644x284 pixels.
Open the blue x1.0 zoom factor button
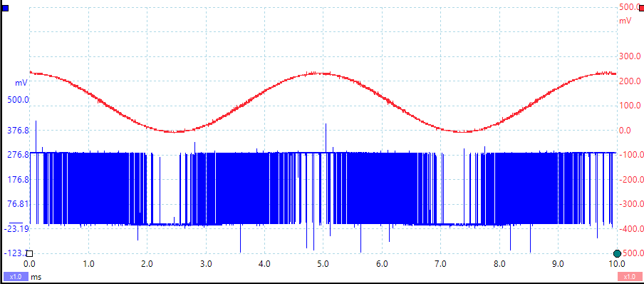[x=16, y=277]
